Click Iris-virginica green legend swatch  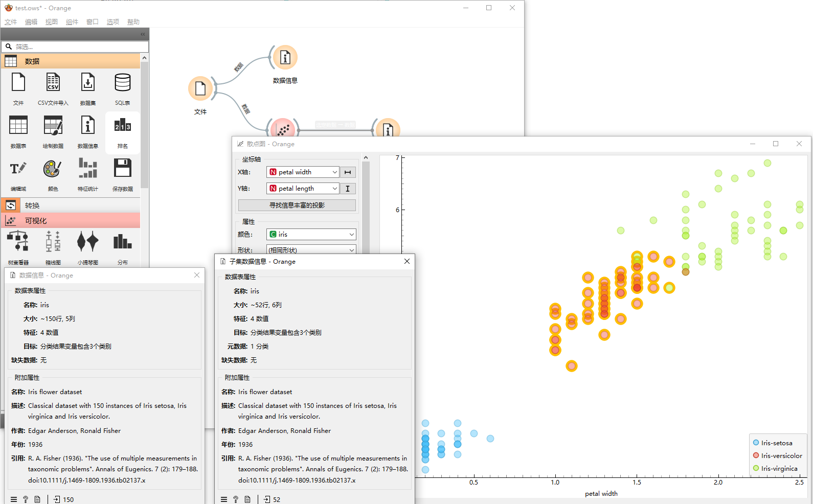coord(756,468)
